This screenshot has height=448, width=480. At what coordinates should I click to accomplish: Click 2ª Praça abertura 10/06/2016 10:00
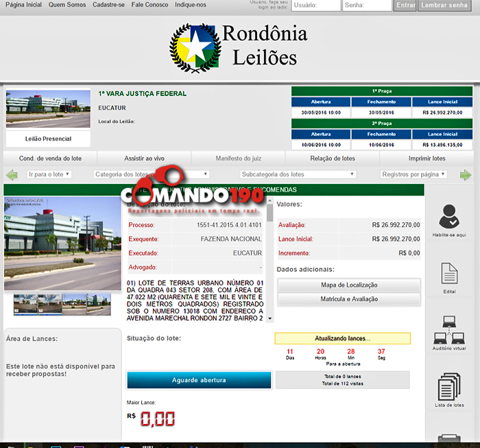pos(321,145)
